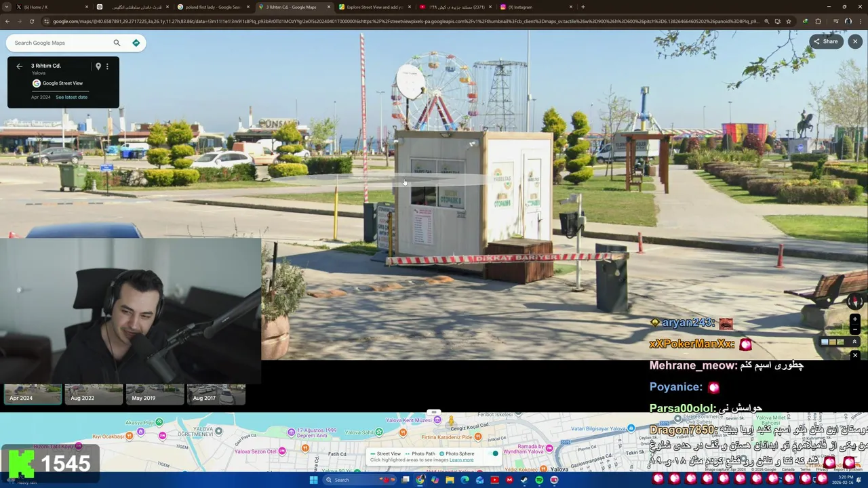The width and height of the screenshot is (868, 488).
Task: Open a new browser tab with plus
Action: click(583, 7)
